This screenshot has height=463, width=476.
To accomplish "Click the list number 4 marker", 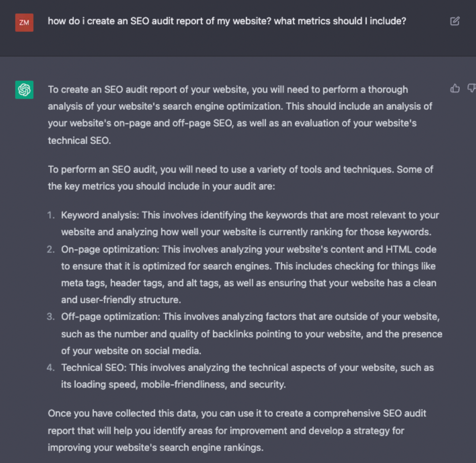I will [x=51, y=367].
